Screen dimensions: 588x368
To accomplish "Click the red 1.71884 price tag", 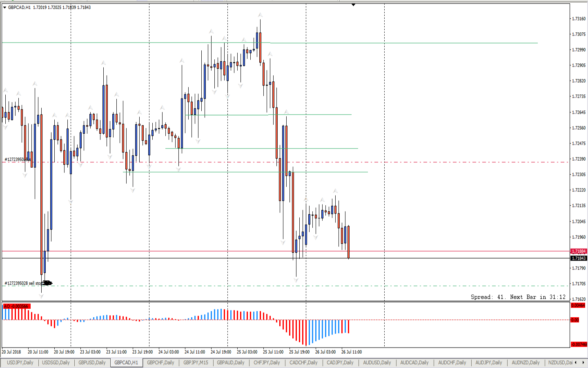I will [579, 251].
